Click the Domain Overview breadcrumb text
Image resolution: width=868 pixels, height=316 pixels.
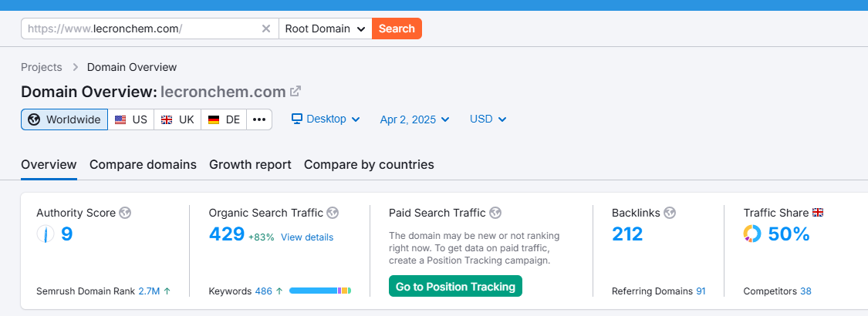tap(132, 68)
